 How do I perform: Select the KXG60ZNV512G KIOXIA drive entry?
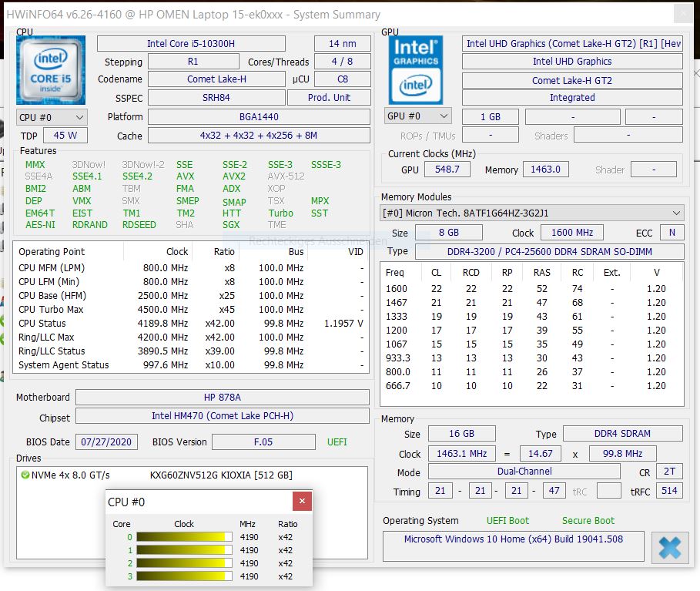[192, 475]
